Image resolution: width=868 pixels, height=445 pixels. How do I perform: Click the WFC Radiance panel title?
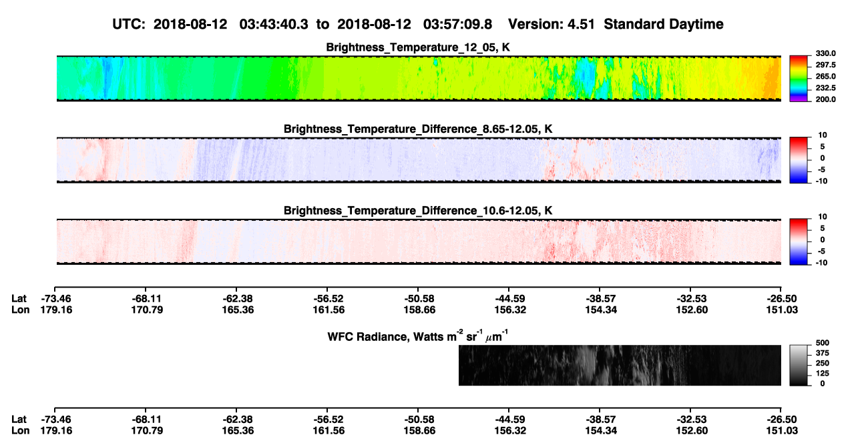419,336
